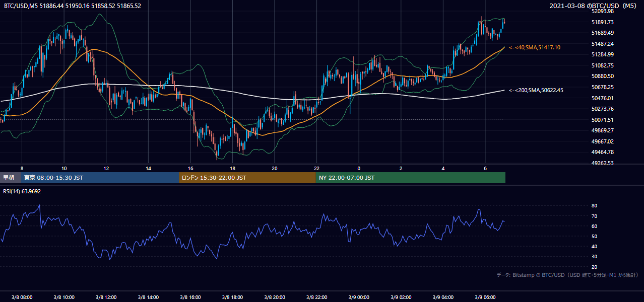Click the hour 18 tick on price chart
Image resolution: width=644 pixels, height=302 pixels.
click(232, 168)
